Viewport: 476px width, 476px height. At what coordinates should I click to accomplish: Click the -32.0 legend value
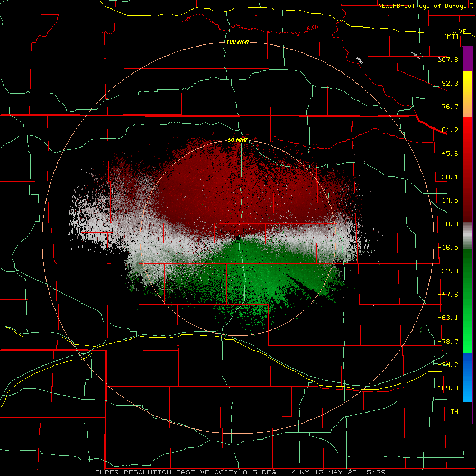(448, 271)
